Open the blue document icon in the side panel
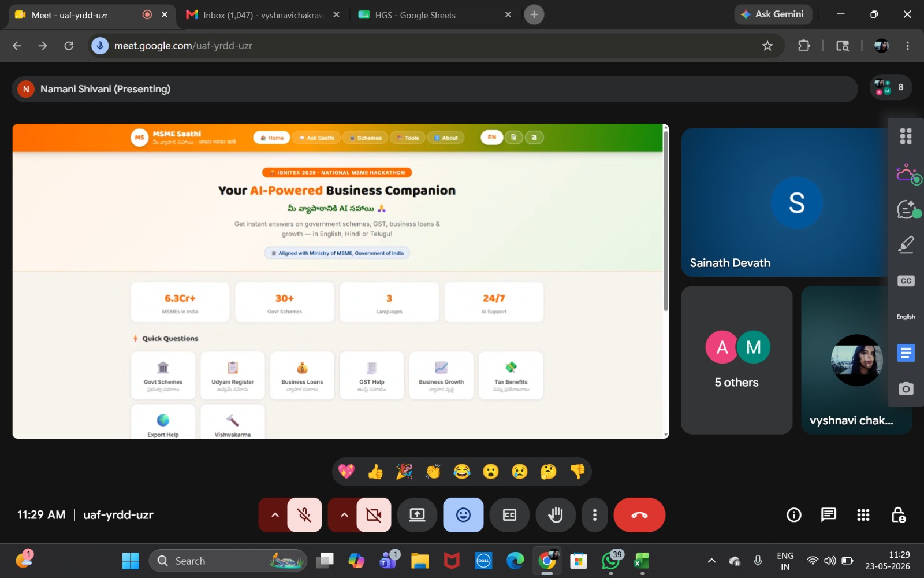Image resolution: width=924 pixels, height=578 pixels. pos(906,353)
